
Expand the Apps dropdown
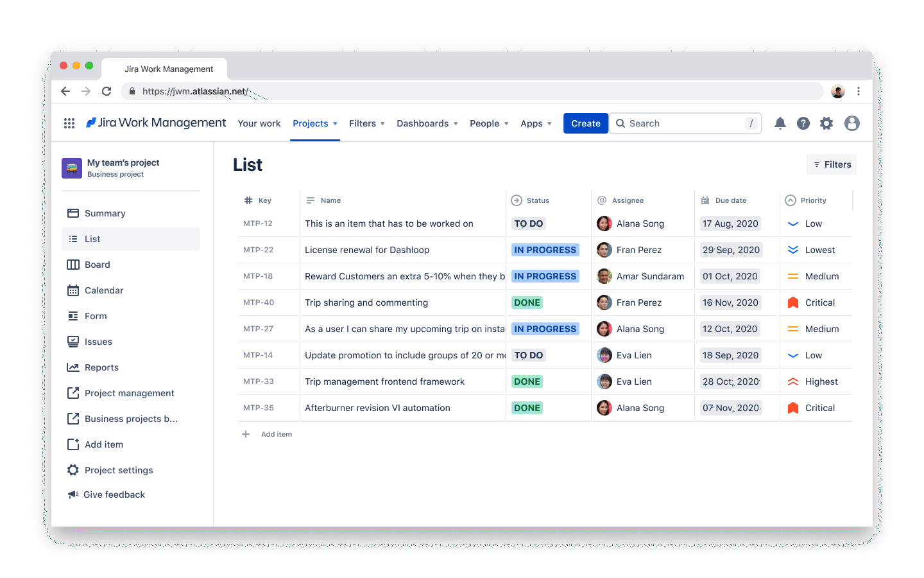tap(536, 123)
